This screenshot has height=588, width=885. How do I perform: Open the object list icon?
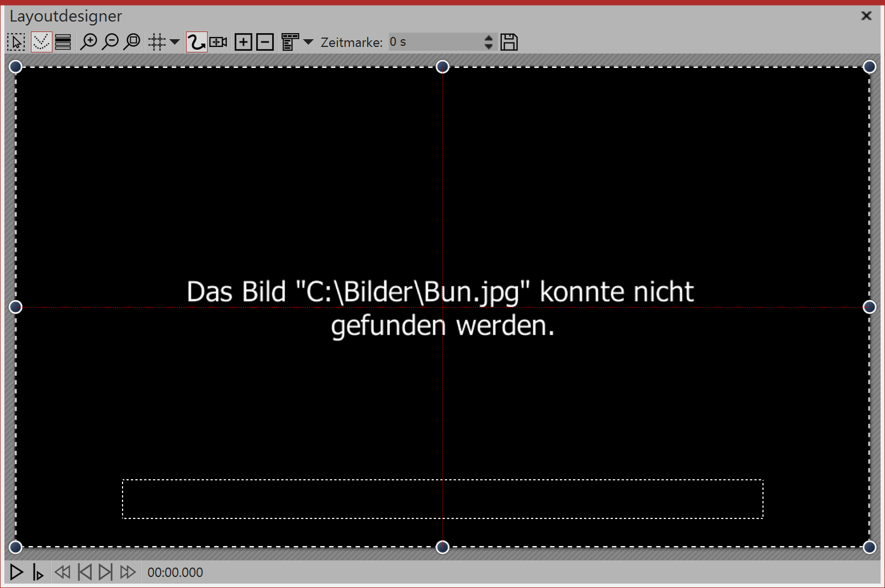[62, 41]
